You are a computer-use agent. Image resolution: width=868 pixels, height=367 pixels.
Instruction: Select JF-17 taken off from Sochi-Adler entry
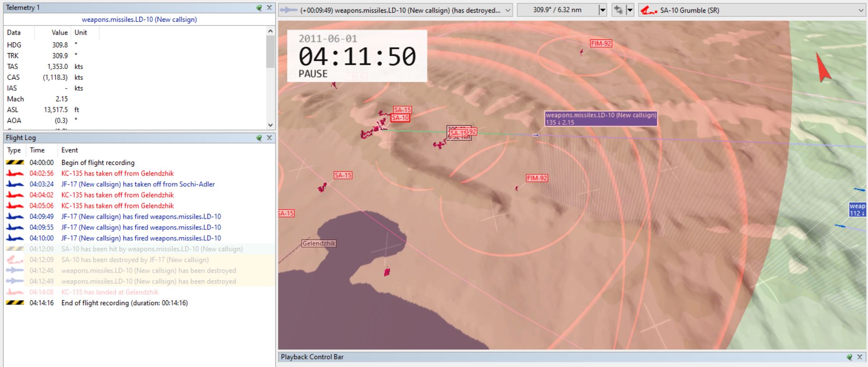[139, 184]
